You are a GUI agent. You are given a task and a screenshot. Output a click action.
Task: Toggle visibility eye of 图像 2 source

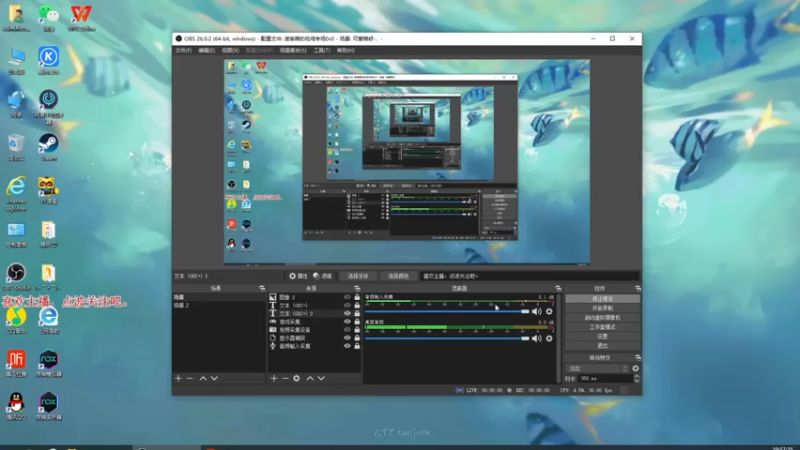(x=347, y=297)
